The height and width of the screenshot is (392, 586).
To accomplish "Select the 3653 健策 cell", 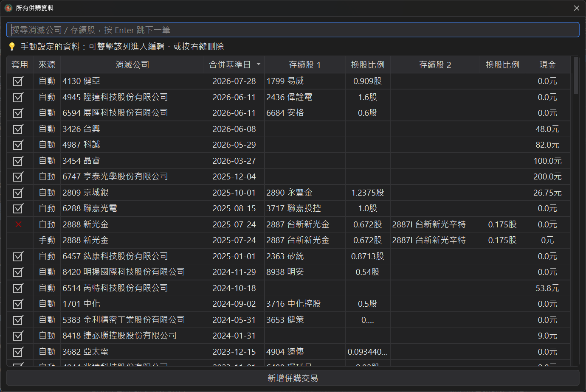I will coord(305,320).
